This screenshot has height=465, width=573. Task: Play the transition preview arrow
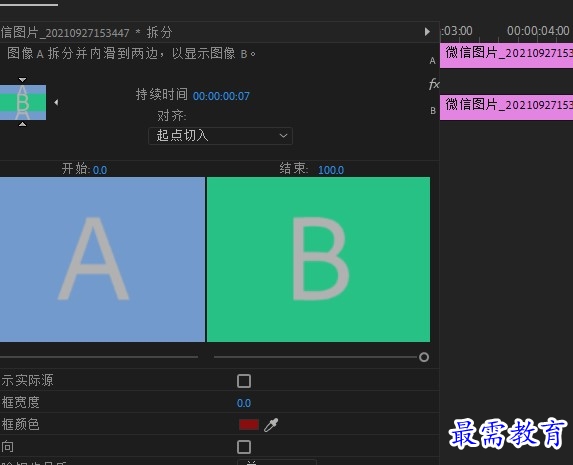(427, 32)
